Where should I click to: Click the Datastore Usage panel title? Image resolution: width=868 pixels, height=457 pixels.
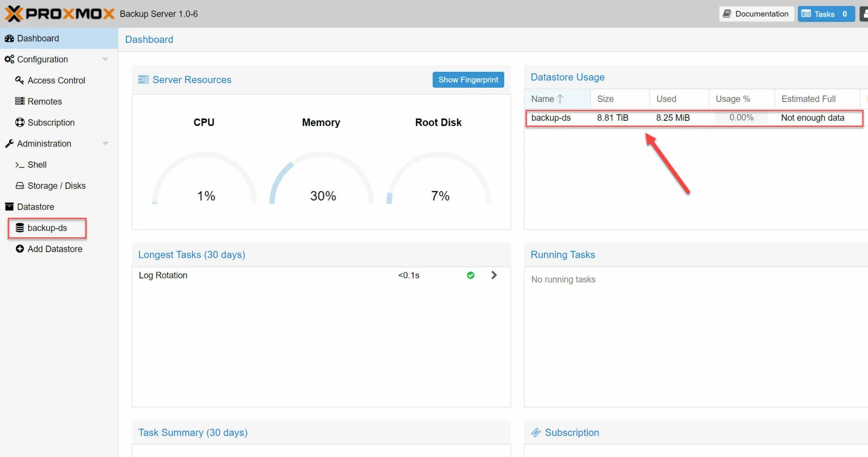(567, 77)
